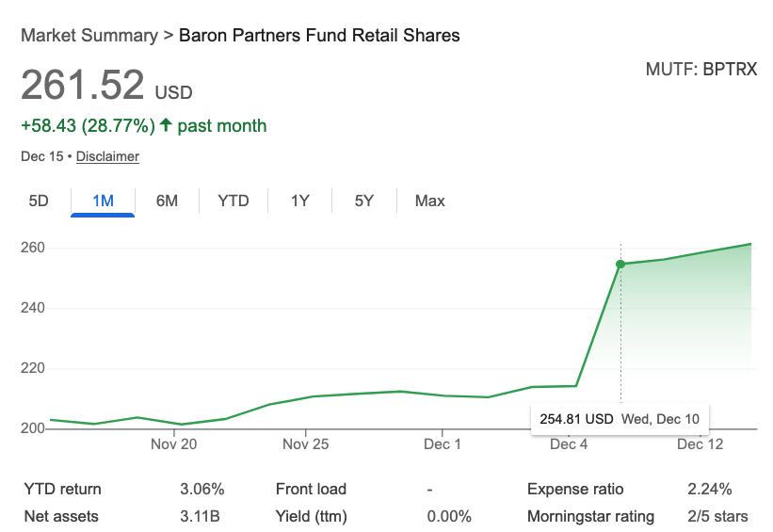
Task: Show the 6M chart range
Action: coord(167,201)
